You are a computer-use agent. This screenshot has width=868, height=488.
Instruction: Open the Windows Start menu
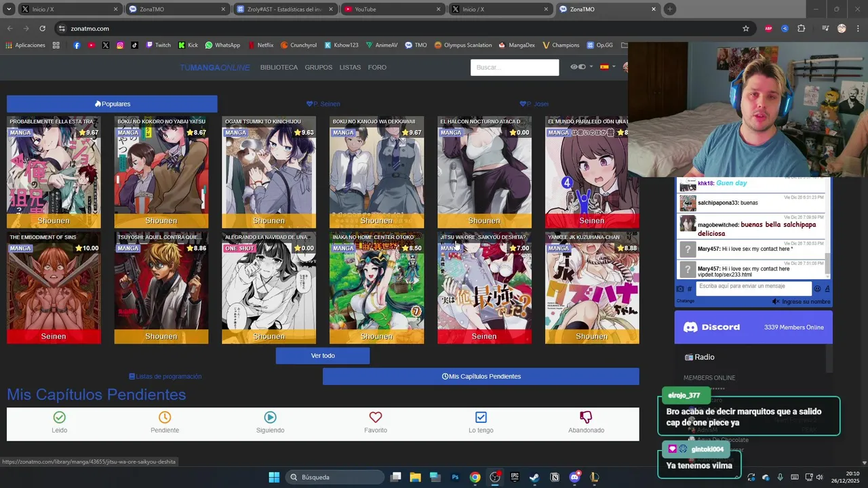274,477
